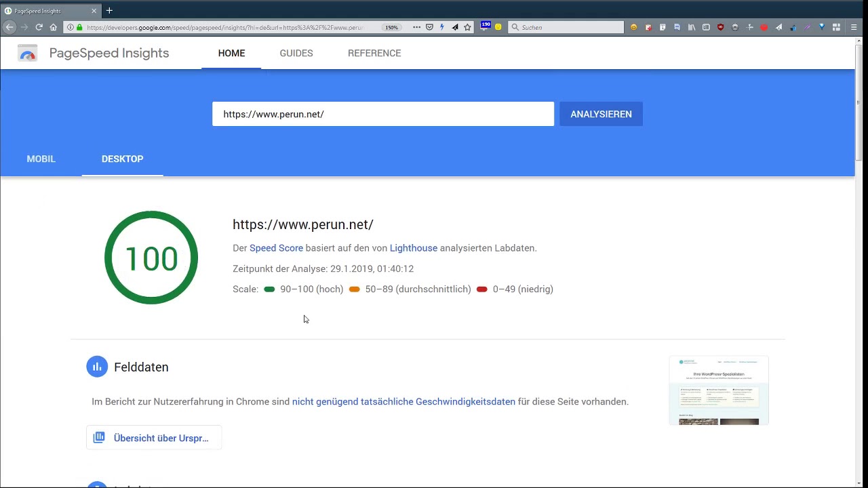Reset the 150% zoom indicator
The width and height of the screenshot is (868, 488).
[x=391, y=27]
